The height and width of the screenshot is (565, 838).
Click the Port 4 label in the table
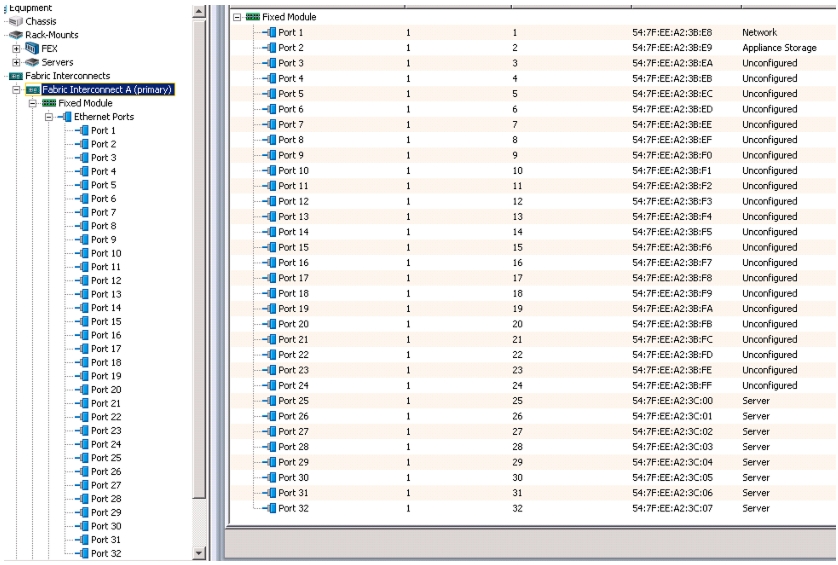(x=291, y=79)
